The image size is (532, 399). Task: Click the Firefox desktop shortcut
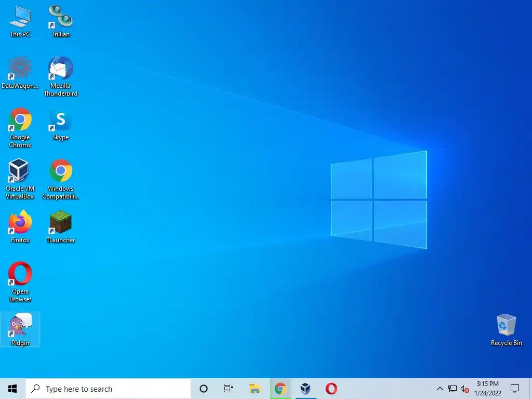(20, 227)
